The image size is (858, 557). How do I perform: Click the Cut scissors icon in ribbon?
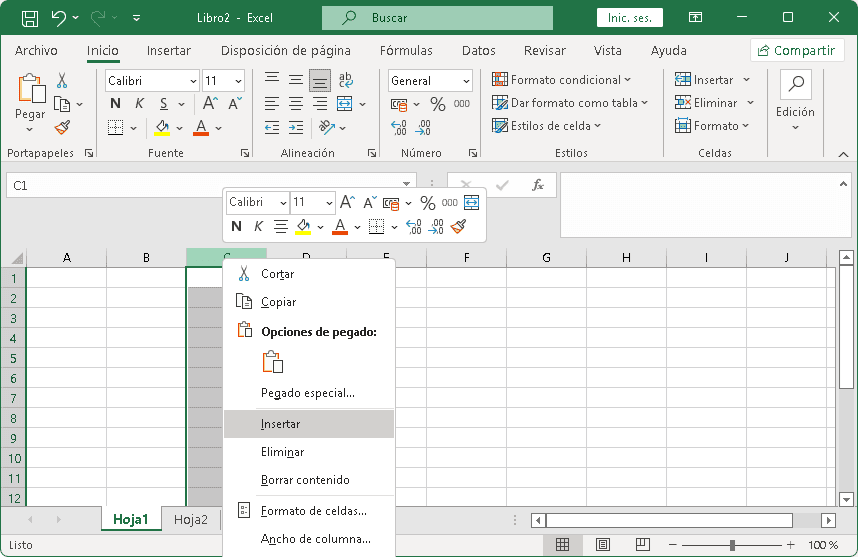click(x=62, y=80)
